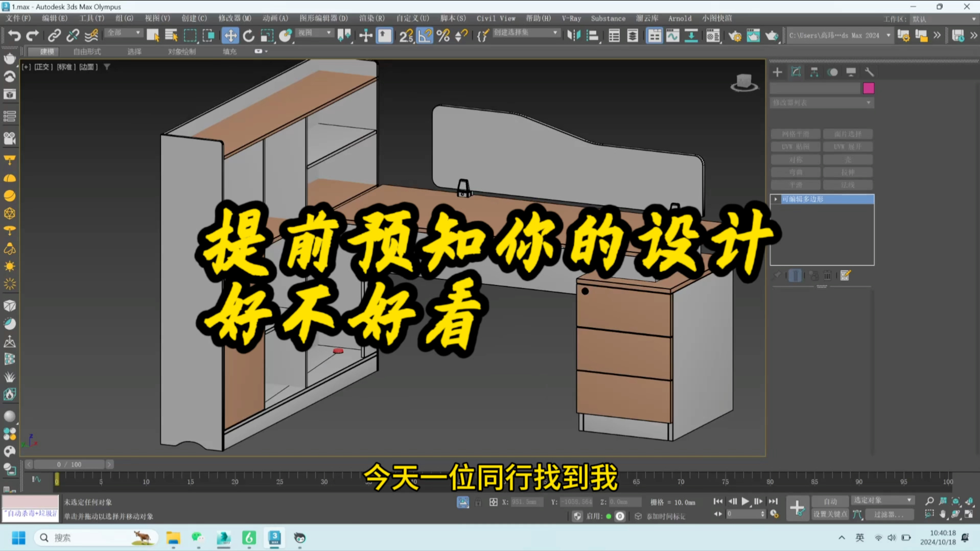Image resolution: width=980 pixels, height=551 pixels.
Task: Click the object name input field
Action: tap(815, 88)
